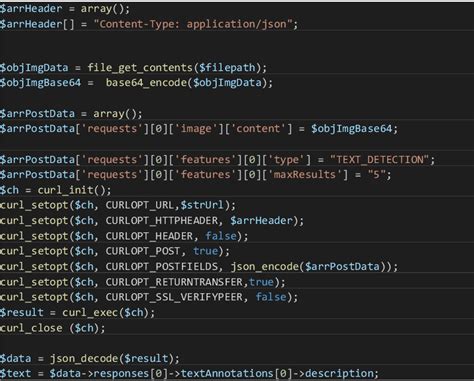
Task: Click the CURLOPT_SSL_VERIFYPEER line
Action: point(149,297)
